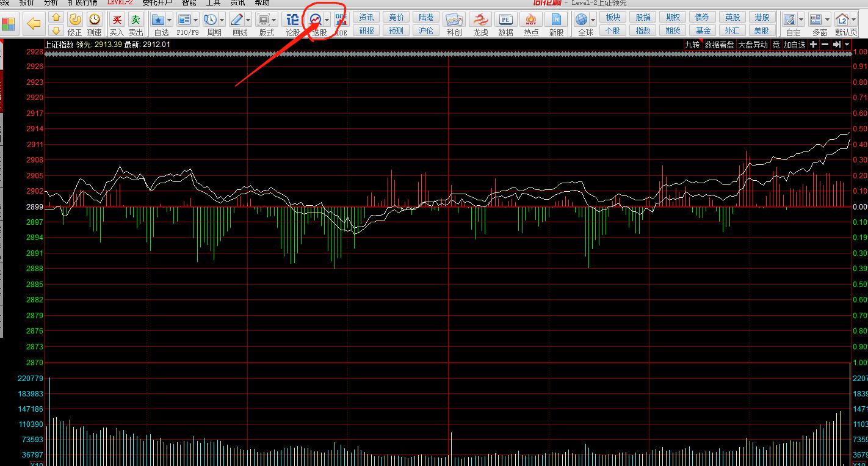868x466 pixels.
Task: Open 大盘异动 tab
Action: click(753, 45)
